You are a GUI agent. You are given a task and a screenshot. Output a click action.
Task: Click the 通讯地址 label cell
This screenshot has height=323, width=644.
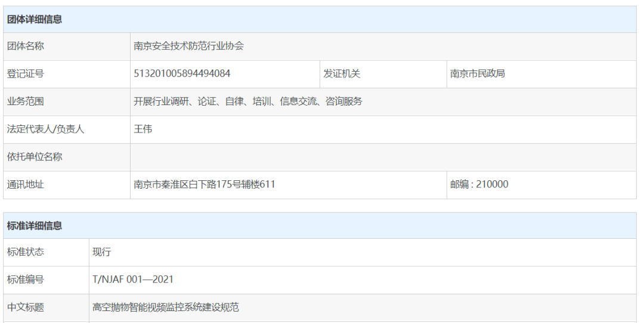click(25, 184)
